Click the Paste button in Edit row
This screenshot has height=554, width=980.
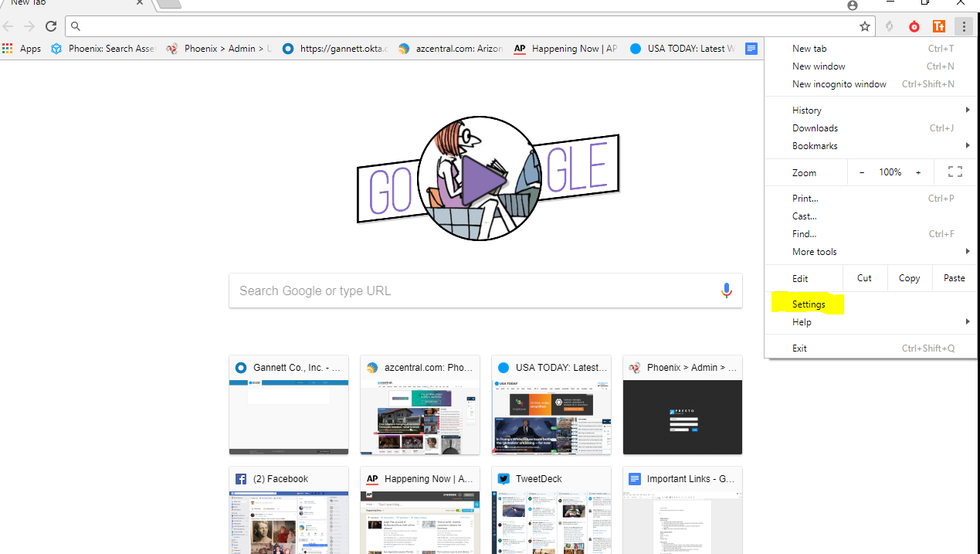pyautogui.click(x=954, y=278)
